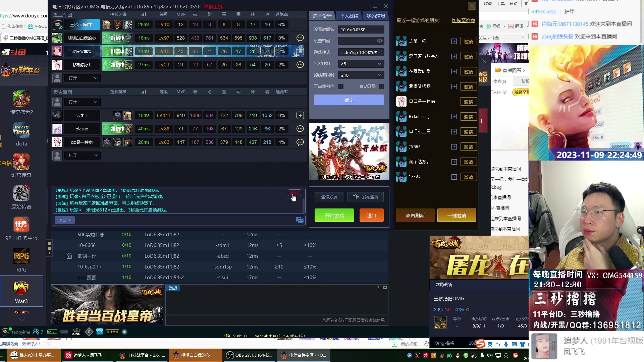This screenshot has width=644, height=362.
Task: Open chat bubble for zk player row
Action: [300, 129]
